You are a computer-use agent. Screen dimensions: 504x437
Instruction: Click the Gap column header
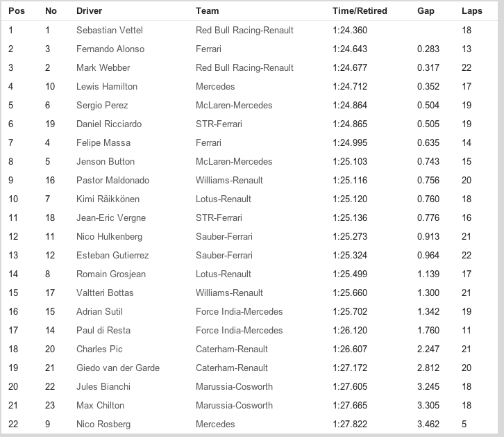pos(426,11)
